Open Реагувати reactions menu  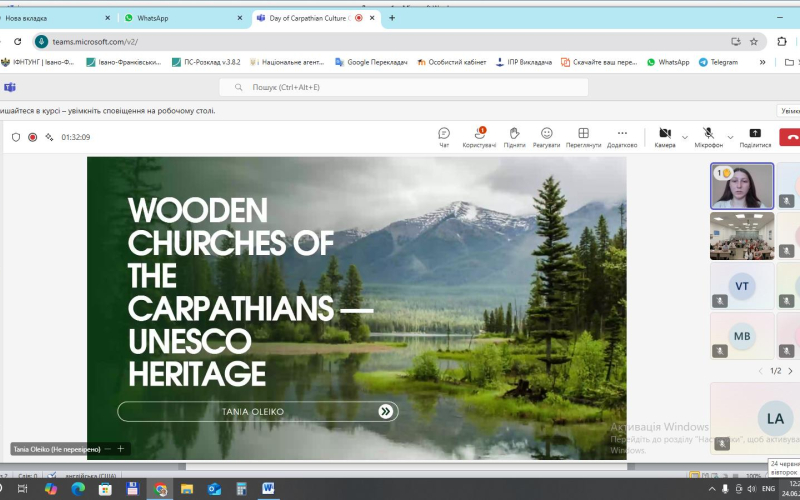[546, 138]
